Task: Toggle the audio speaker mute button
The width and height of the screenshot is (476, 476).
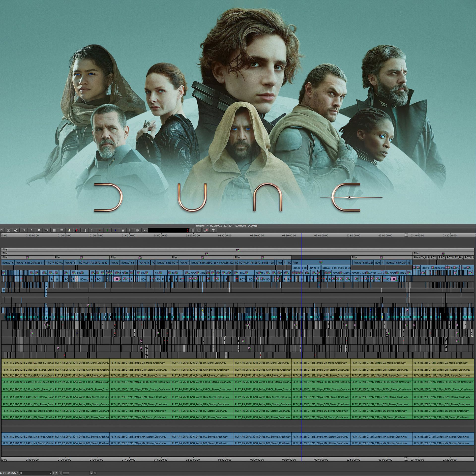Action: (x=145, y=230)
